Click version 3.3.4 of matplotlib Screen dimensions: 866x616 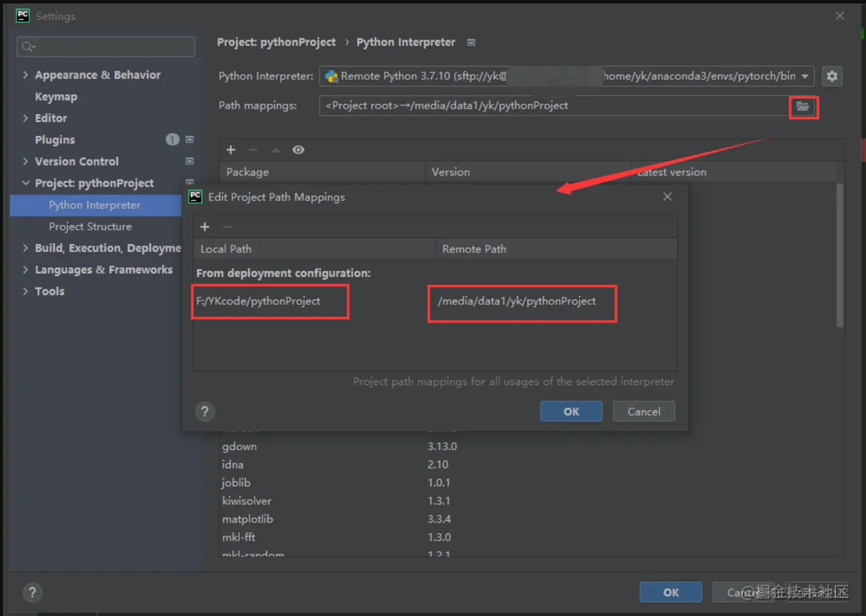pos(439,519)
